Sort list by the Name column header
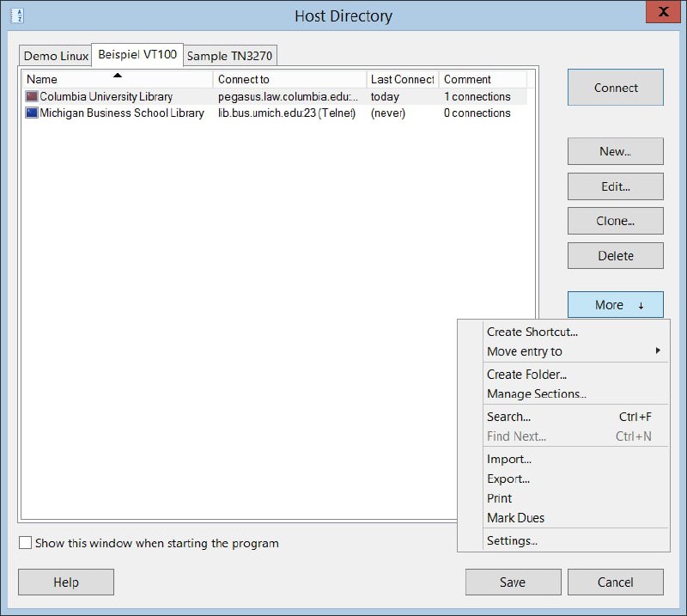Viewport: 687px width, 616px height. [118, 79]
